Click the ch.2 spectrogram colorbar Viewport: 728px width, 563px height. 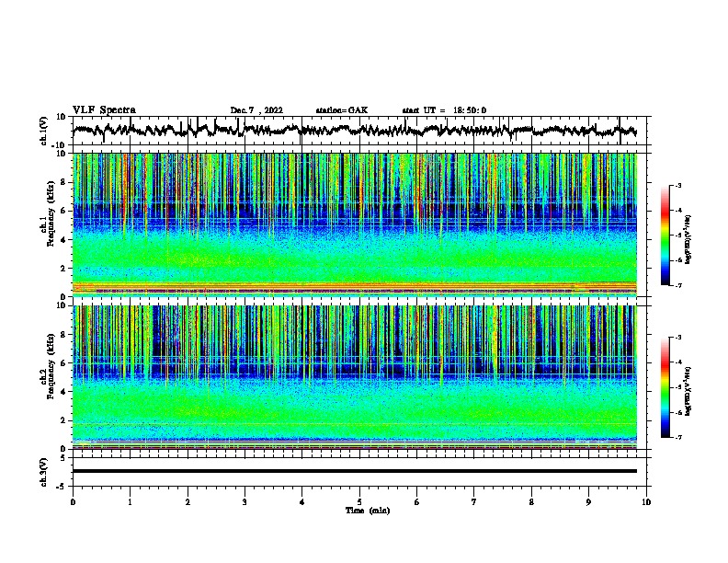click(x=665, y=387)
